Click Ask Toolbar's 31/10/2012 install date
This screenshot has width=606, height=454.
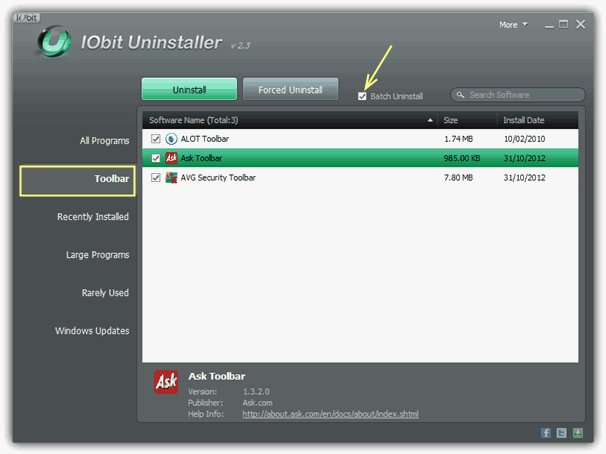click(524, 158)
